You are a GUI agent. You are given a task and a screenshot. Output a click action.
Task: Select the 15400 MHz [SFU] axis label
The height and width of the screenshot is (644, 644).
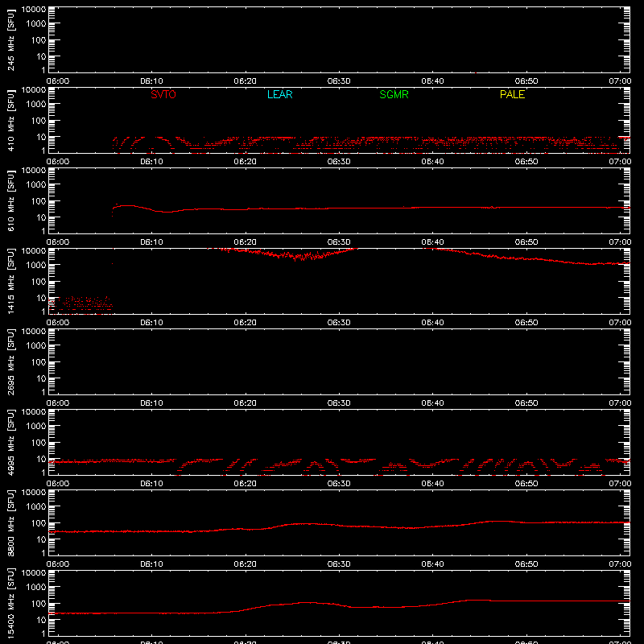tap(11, 604)
